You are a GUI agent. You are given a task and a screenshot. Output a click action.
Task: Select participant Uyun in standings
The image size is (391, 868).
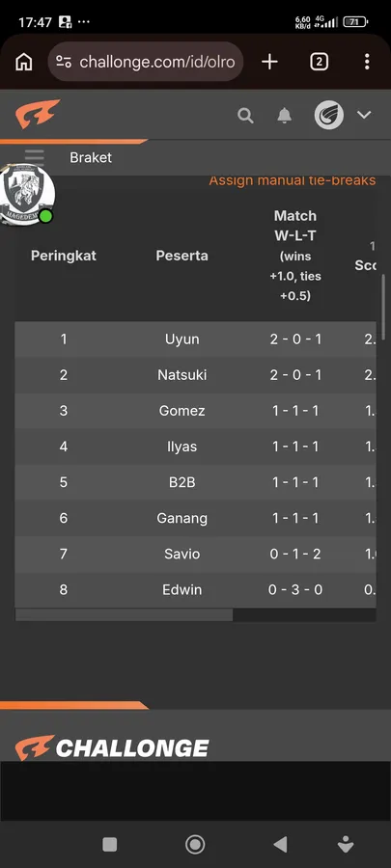(x=182, y=339)
